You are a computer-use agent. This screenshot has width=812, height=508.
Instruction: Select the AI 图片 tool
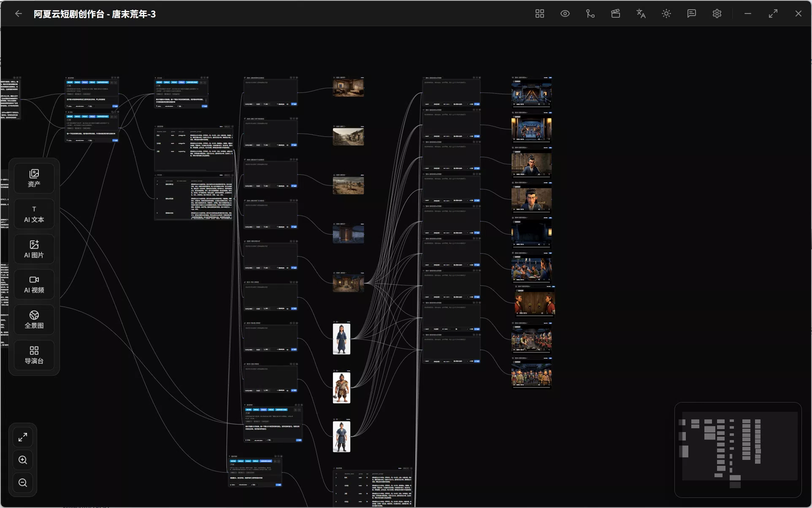[34, 249]
